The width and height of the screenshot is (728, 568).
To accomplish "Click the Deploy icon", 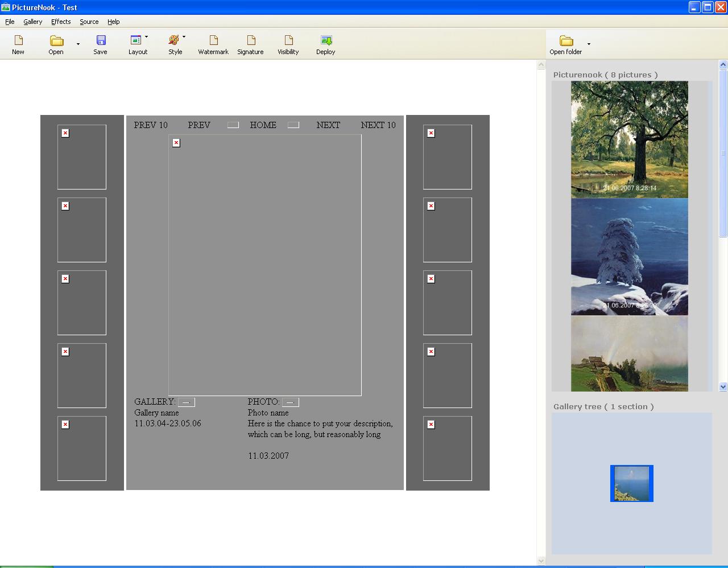I will [326, 40].
